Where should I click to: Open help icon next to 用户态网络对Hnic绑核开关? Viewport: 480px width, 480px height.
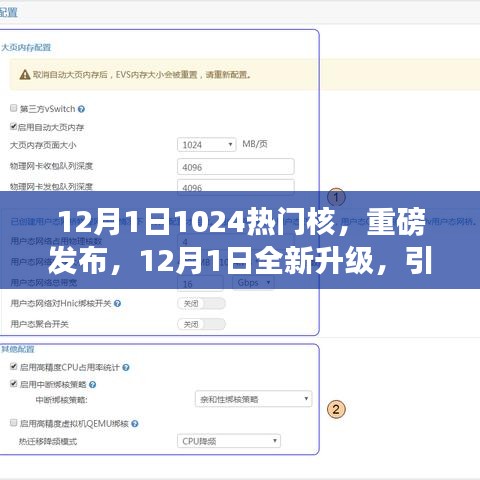tap(117, 303)
